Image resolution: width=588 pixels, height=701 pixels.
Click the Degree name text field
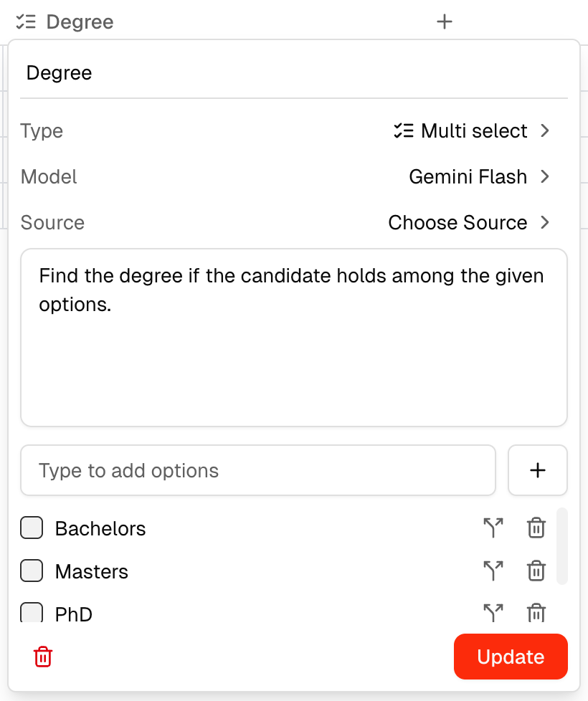tap(293, 73)
